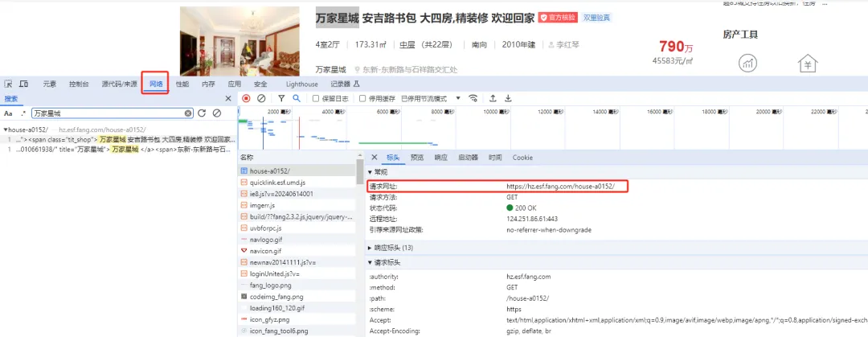Screen dimensions: 868x337
Task: Clear search results (circle slash icon)
Action: click(217, 113)
